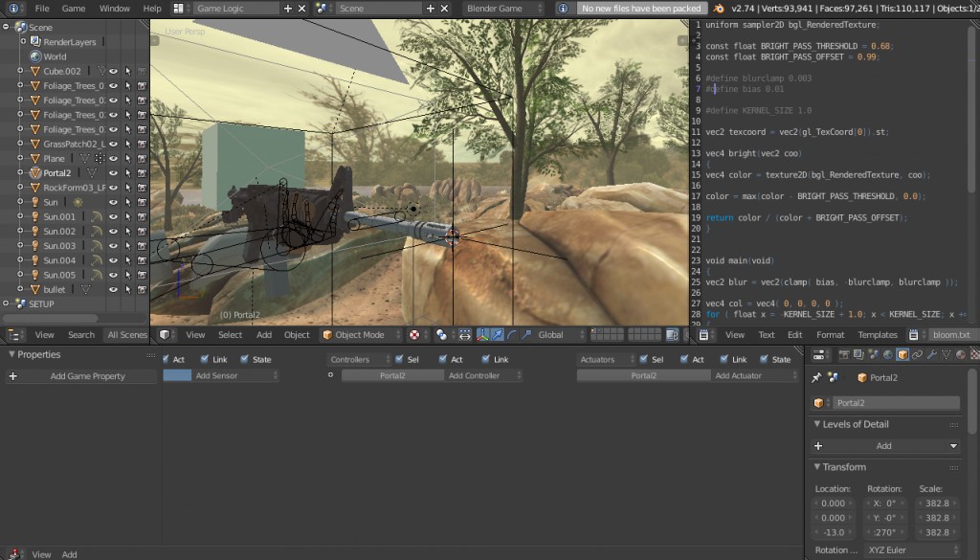Viewport: 980px width, 560px height.
Task: Open the Object Mode dropdown
Action: (x=361, y=335)
